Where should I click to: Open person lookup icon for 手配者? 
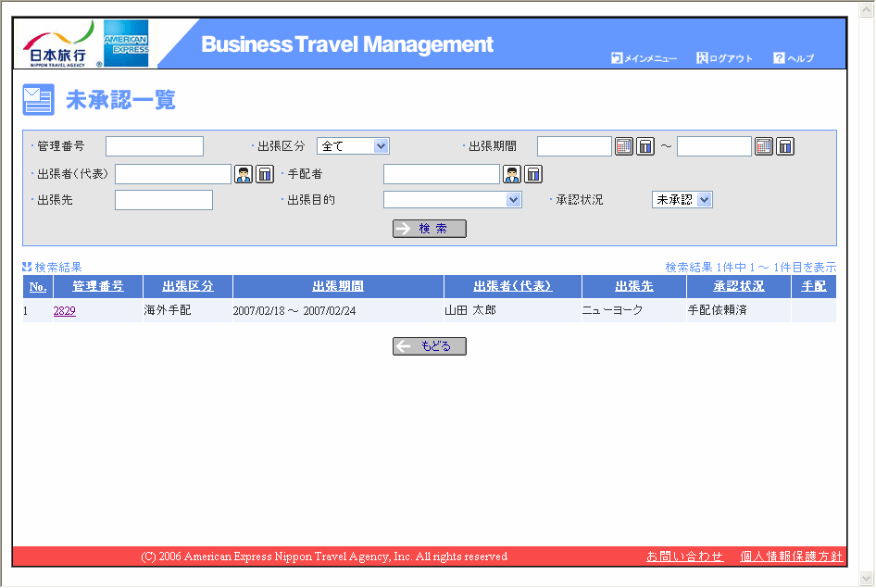pyautogui.click(x=512, y=174)
